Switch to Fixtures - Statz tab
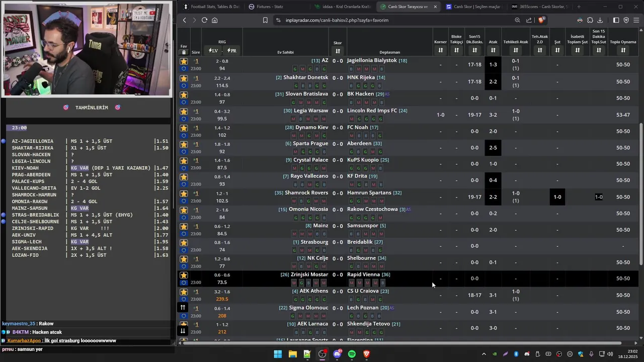Screen dimensions: 644x362 click(x=277, y=7)
